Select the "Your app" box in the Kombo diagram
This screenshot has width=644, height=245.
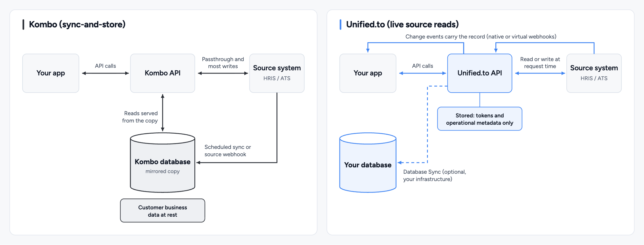[51, 73]
